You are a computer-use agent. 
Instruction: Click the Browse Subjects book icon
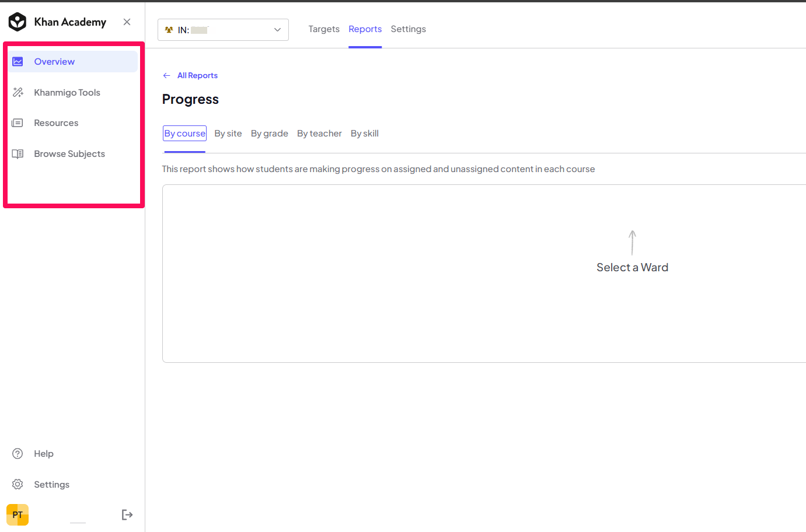pyautogui.click(x=18, y=153)
